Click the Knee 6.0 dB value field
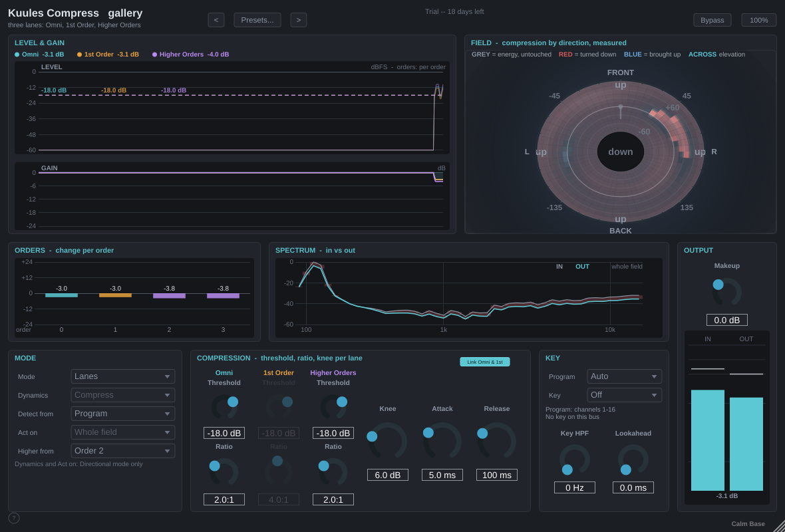 (x=387, y=475)
